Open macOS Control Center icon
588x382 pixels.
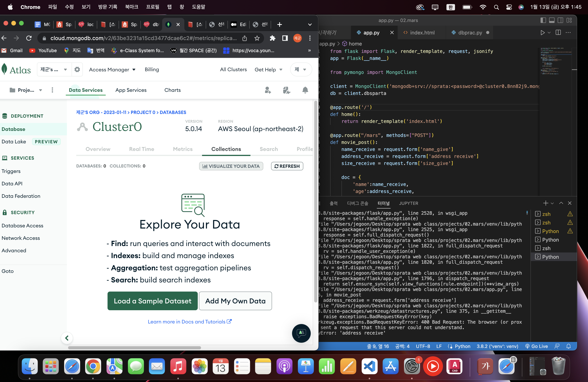pos(509,7)
